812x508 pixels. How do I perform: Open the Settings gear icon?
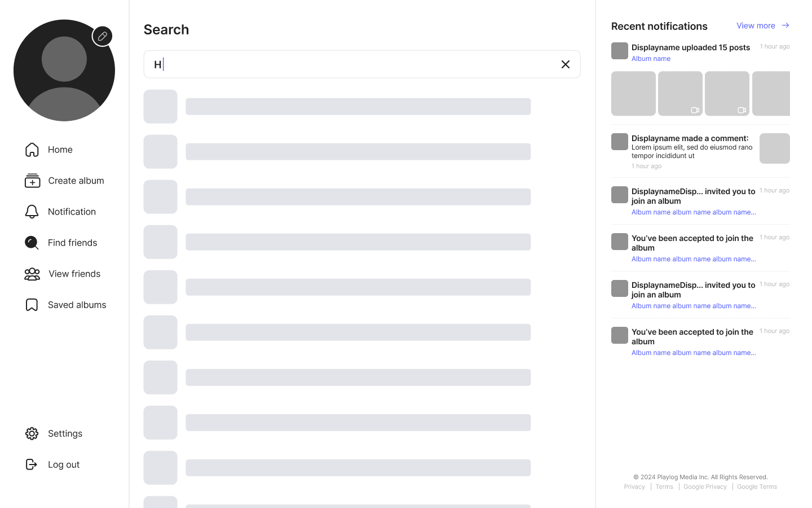pos(32,433)
